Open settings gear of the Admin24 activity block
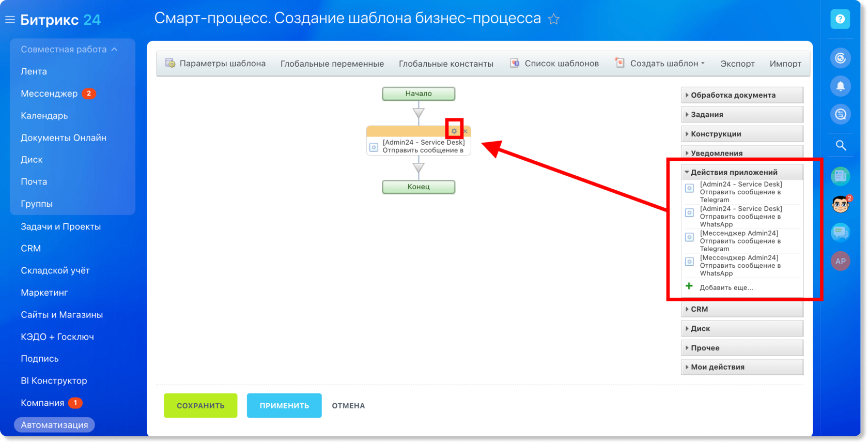The image size is (868, 443). [x=454, y=131]
